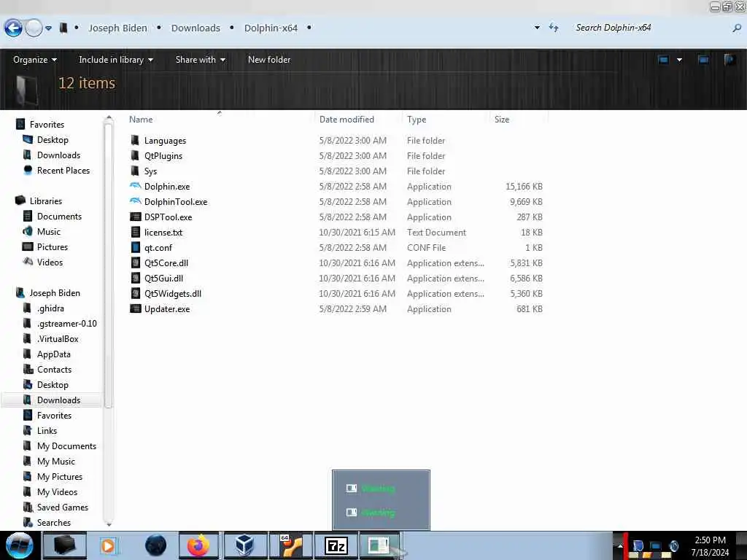Sort by Date modified column

point(347,120)
